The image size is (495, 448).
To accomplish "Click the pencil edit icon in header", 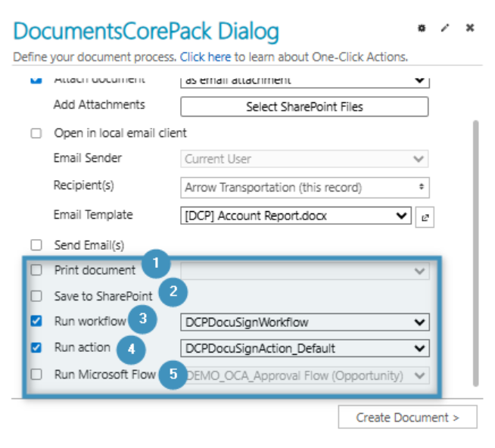I will tap(445, 28).
